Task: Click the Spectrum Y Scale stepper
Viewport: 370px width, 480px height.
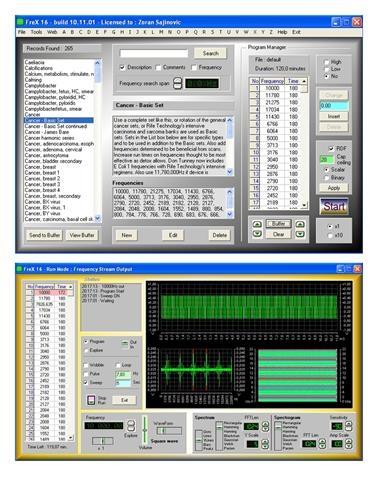Action: (265, 444)
